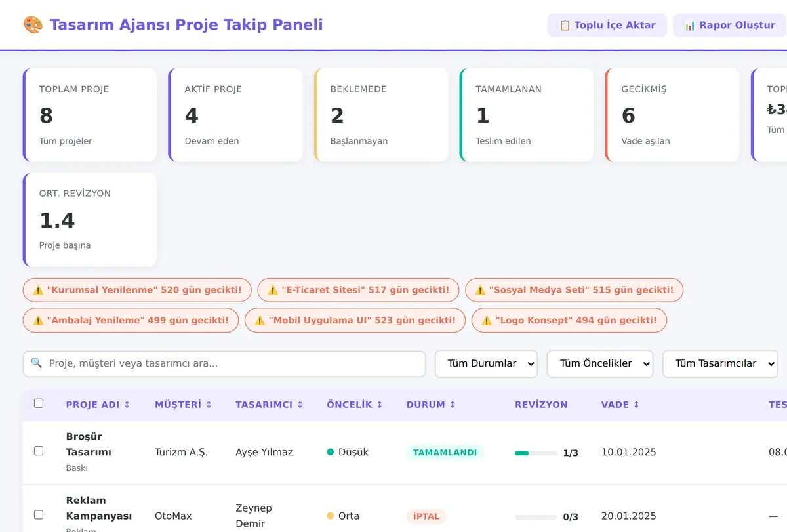
Task: Open the "E-Ticaret Sitesi" 517 gün gecikti alert
Action: tap(358, 290)
